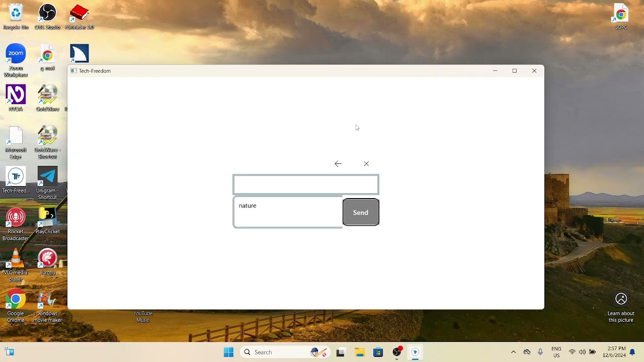Click the taskbar Search box

coord(285,352)
